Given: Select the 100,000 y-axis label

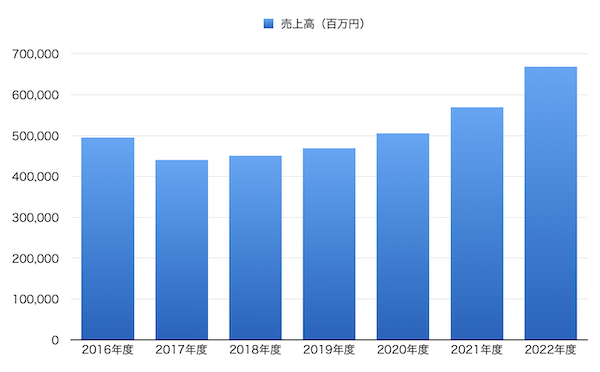Looking at the screenshot, I should click(x=36, y=299).
